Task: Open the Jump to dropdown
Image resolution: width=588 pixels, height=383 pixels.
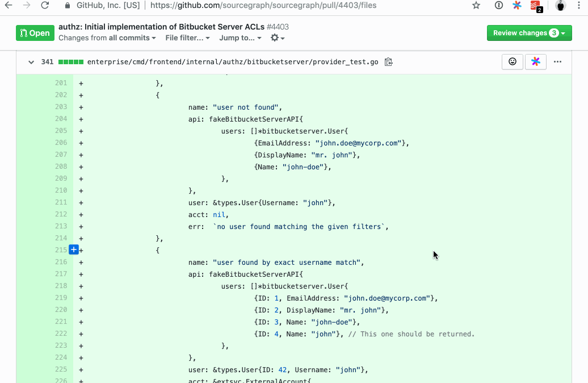Action: coord(241,38)
